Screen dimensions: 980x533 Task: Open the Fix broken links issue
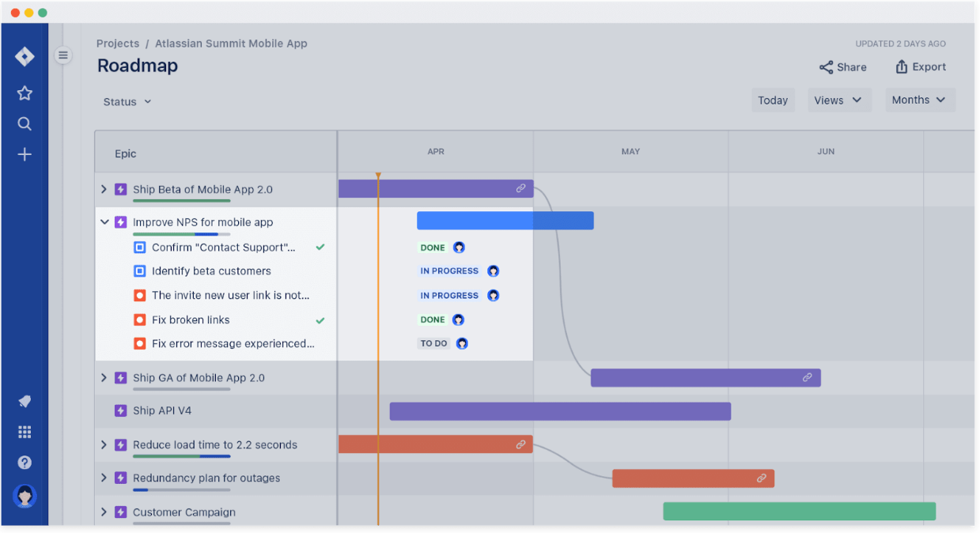(191, 320)
